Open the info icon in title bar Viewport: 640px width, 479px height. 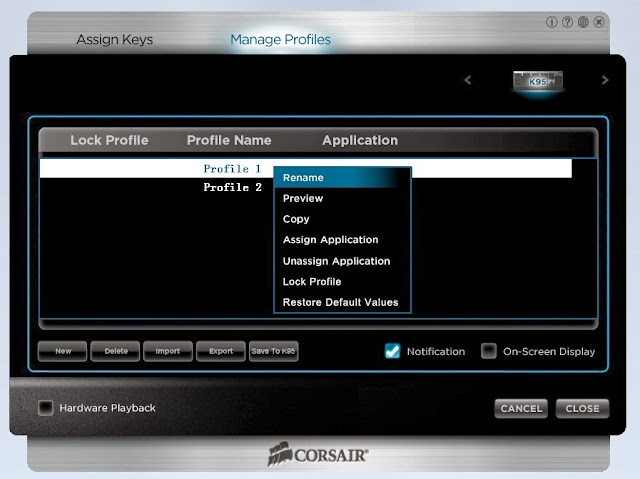point(551,22)
